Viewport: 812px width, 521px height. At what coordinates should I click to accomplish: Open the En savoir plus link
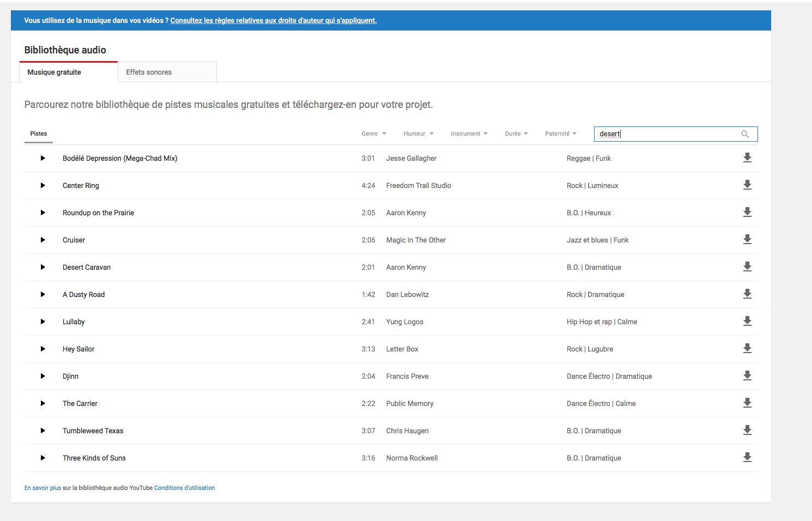43,488
